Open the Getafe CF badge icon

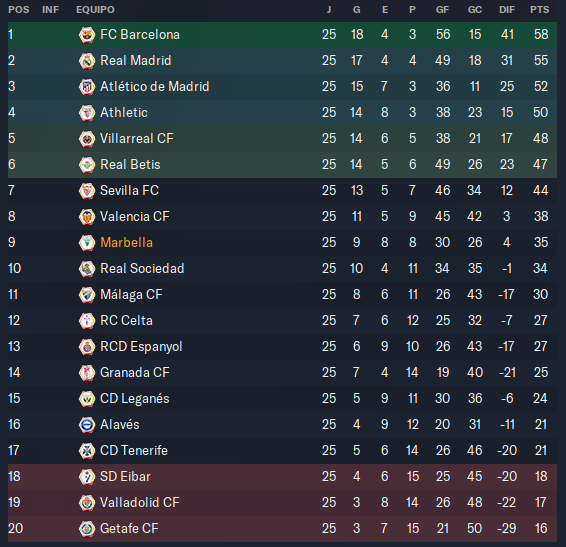pos(87,529)
